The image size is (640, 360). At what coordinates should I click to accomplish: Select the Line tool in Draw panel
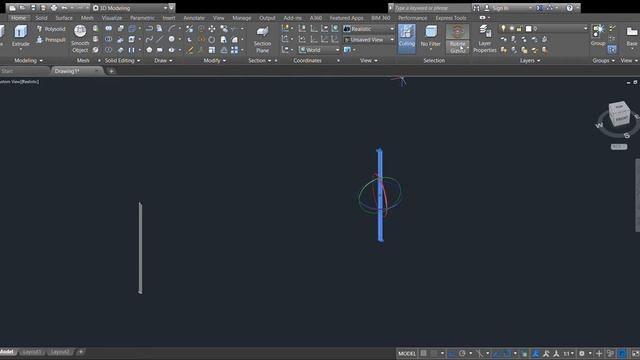click(x=160, y=39)
